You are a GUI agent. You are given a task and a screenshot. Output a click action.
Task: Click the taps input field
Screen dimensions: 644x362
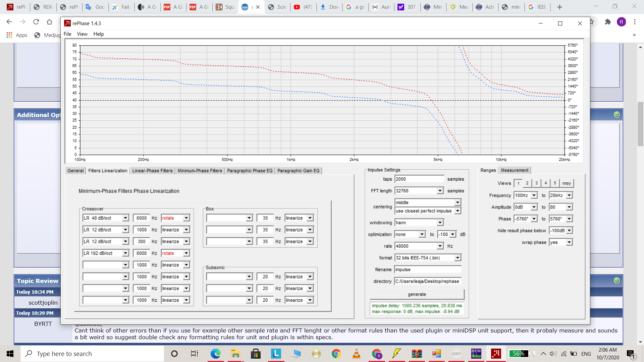[x=419, y=179]
